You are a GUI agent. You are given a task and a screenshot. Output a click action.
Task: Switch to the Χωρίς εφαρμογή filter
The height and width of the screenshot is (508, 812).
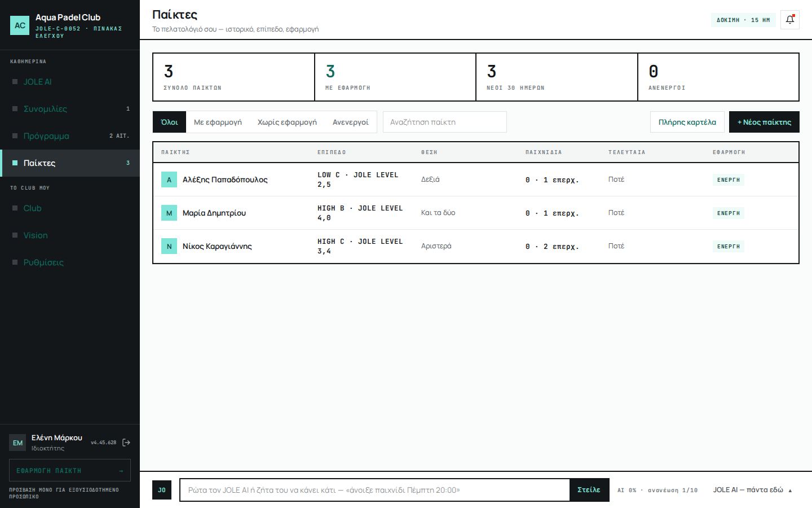click(x=287, y=122)
